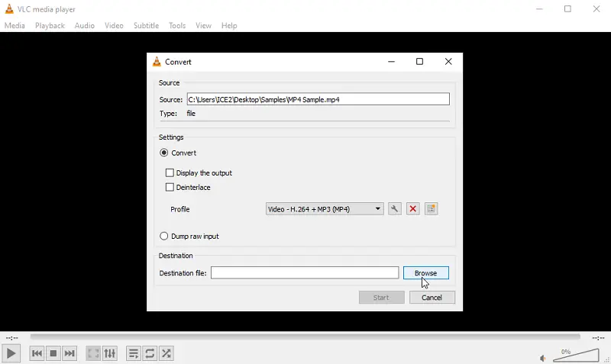Edit selected profile with wrench icon
Viewport: 611px width, 364px height.
[394, 209]
